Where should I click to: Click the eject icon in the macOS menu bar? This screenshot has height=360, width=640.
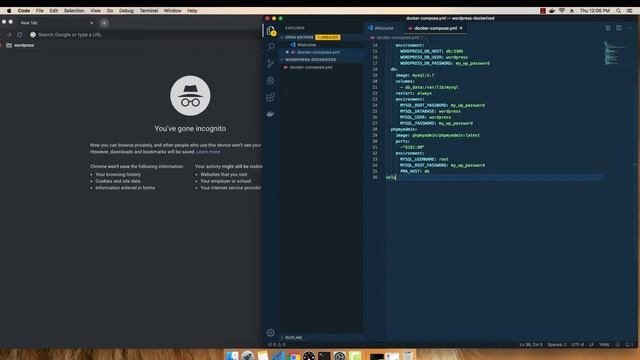(572, 11)
